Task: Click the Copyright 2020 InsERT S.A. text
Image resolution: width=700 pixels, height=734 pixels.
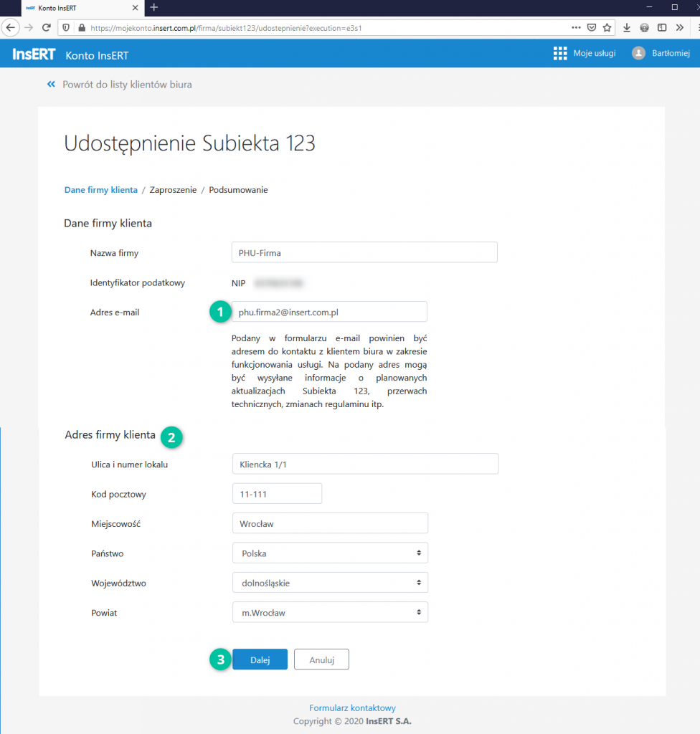Action: coord(352,721)
